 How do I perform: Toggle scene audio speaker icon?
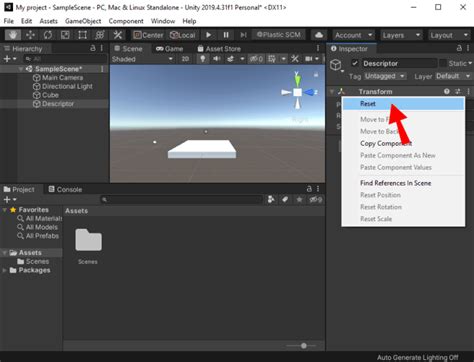click(x=217, y=59)
